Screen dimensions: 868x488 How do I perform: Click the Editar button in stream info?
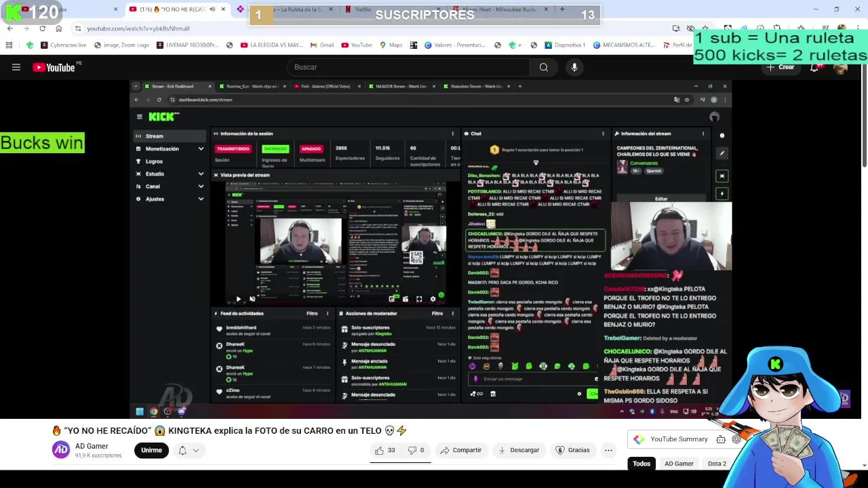point(661,199)
